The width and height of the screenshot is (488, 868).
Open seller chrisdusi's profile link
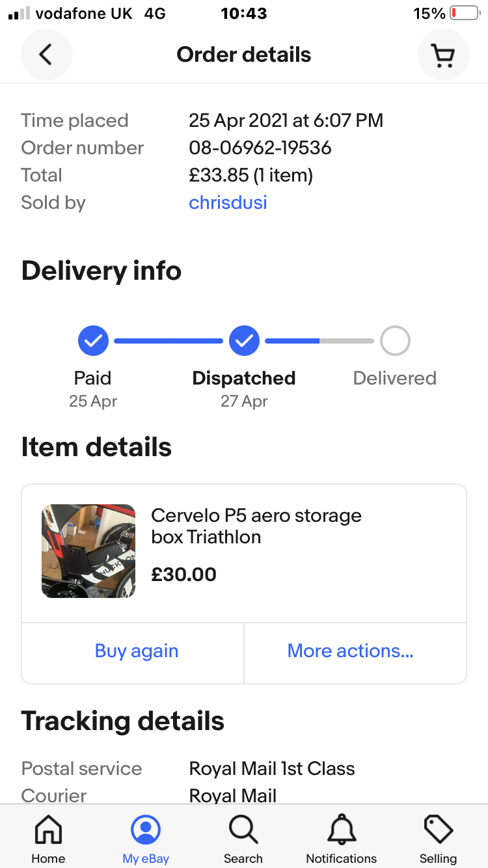pyautogui.click(x=228, y=202)
